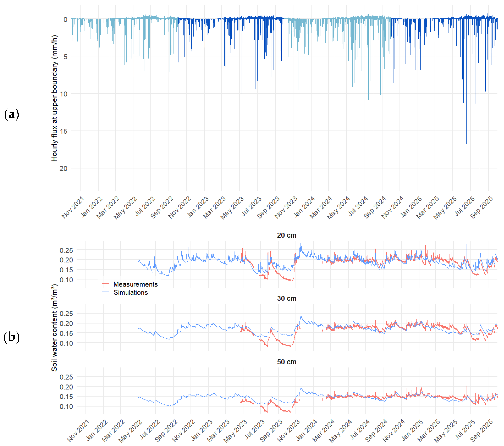The image size is (504, 446).
Task: Click 'Nov 2021' tick label on top chart
Action: (73, 207)
